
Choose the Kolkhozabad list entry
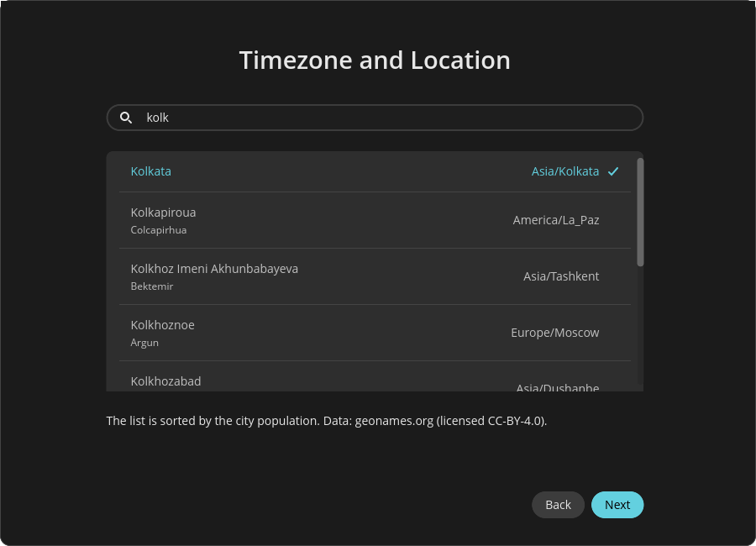point(166,381)
